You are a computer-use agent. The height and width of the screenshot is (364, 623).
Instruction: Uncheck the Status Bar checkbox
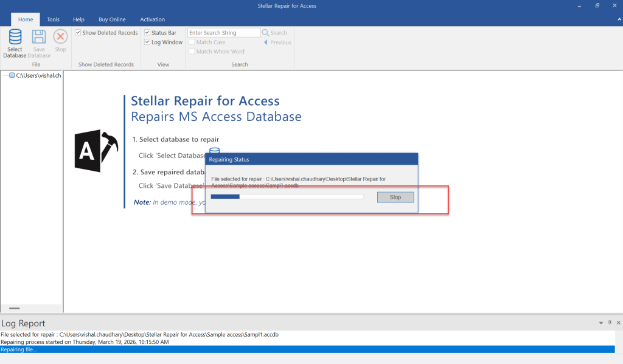[x=147, y=33]
